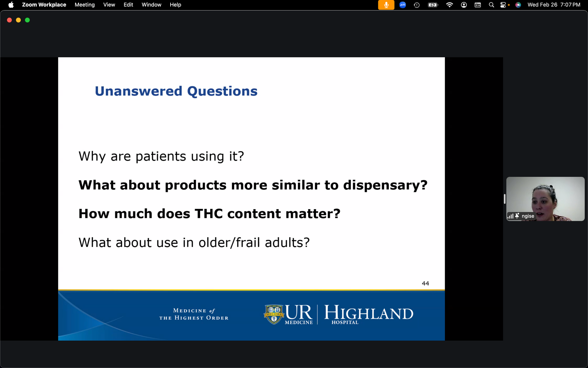Click the orange microphone indicator in menu bar
This screenshot has height=368, width=588.
[386, 5]
